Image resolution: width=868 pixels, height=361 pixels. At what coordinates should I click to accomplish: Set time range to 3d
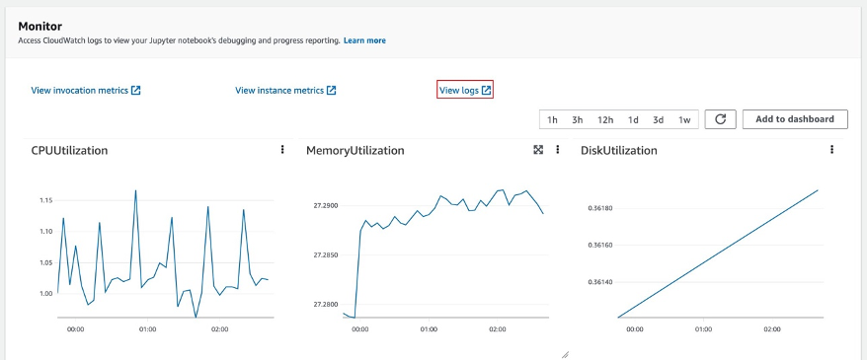[659, 119]
